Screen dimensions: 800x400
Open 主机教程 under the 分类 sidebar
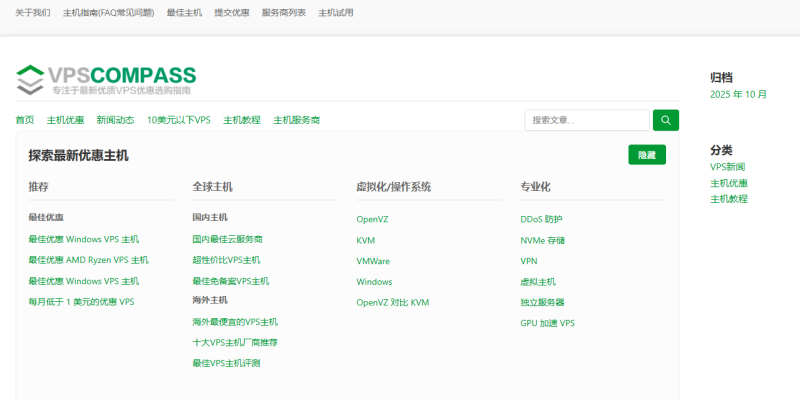[x=729, y=199]
